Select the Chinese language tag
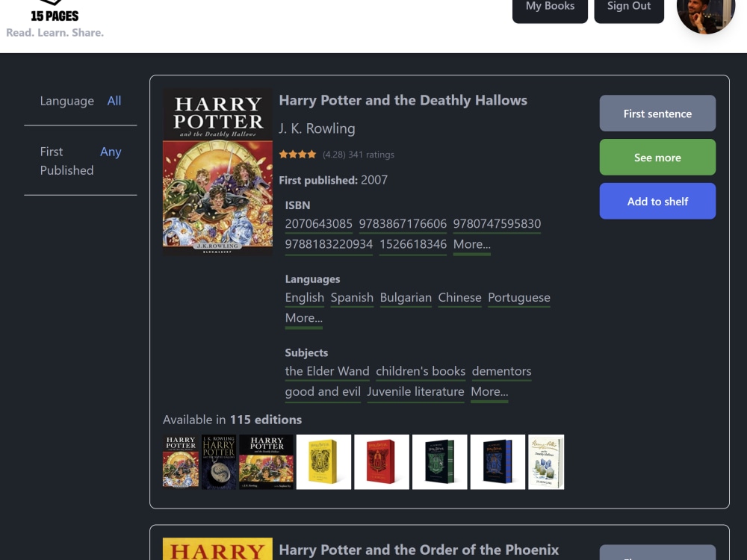This screenshot has width=747, height=560. 459,298
